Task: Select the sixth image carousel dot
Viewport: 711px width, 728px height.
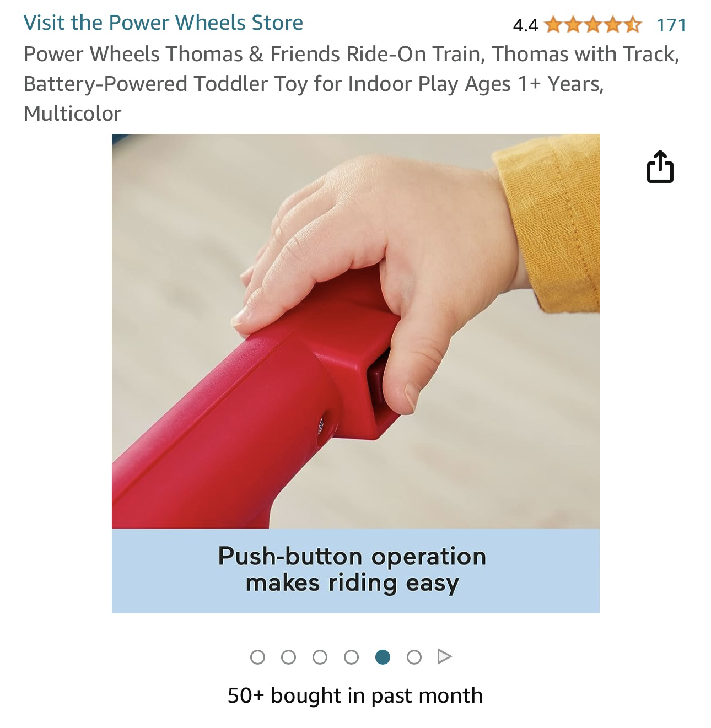Action: pyautogui.click(x=414, y=657)
